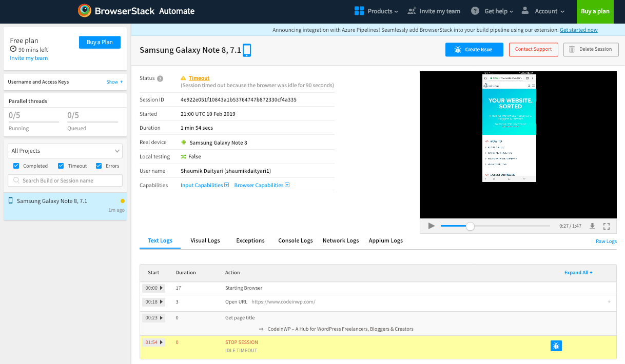Screen dimensions: 625x364
Task: Download the session video recording
Action: 593,226
